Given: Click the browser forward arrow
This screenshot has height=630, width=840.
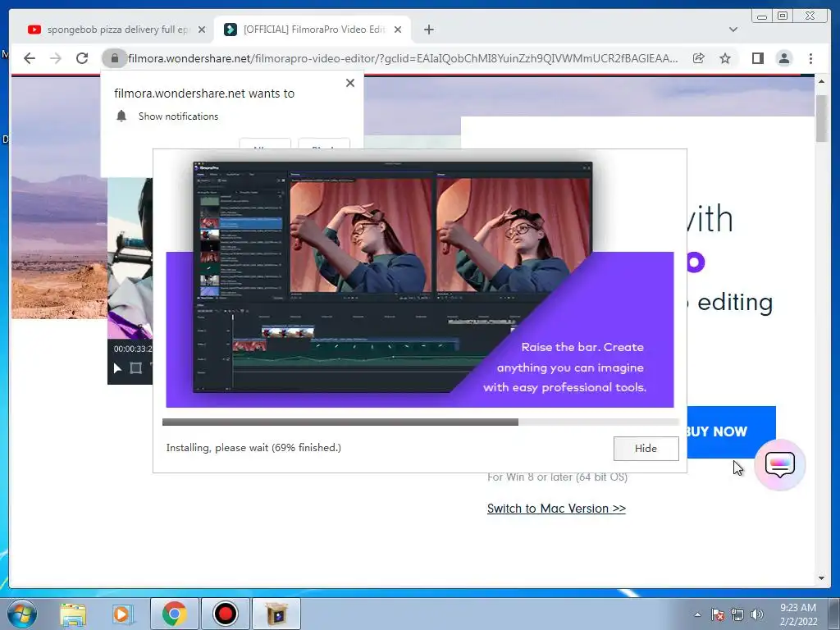Looking at the screenshot, I should point(56,58).
